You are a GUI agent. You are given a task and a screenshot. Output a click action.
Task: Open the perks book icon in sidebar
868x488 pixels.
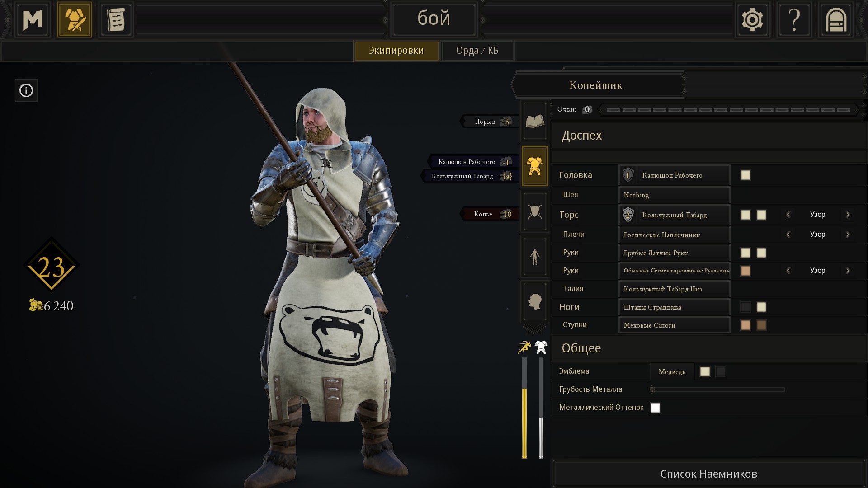(x=535, y=121)
